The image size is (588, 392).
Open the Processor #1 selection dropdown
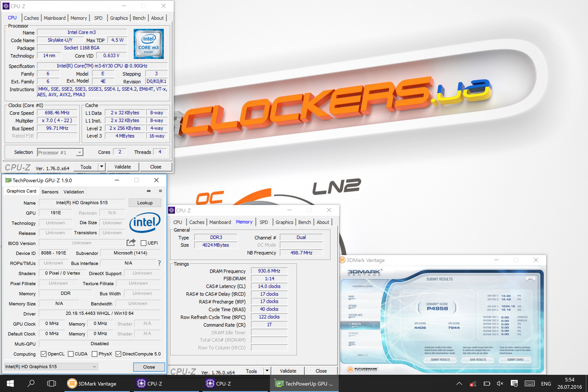pyautogui.click(x=60, y=152)
